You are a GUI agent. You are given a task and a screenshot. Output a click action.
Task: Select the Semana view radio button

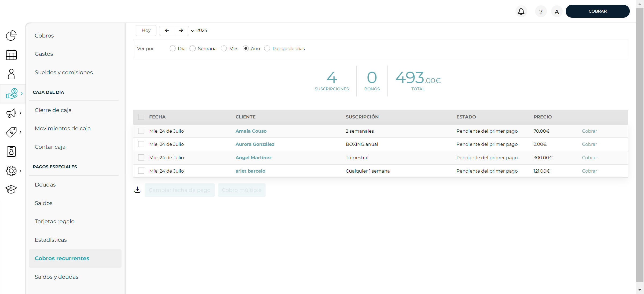pos(193,49)
